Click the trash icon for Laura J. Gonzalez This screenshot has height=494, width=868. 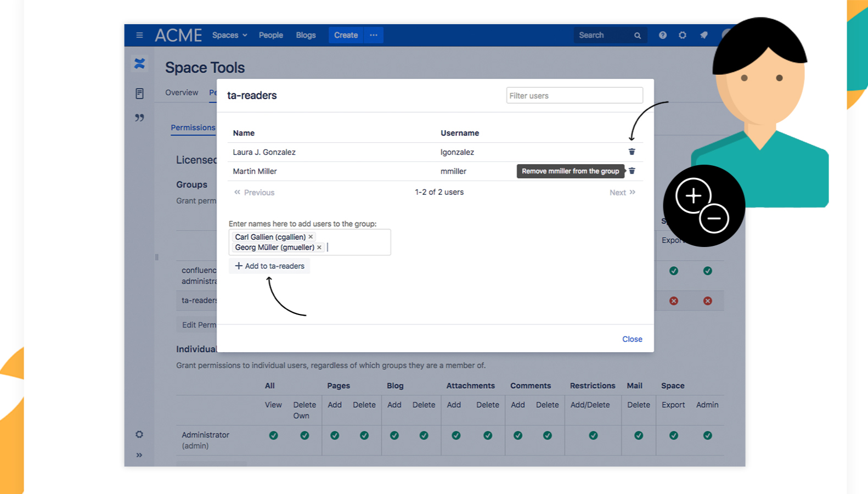pyautogui.click(x=632, y=152)
